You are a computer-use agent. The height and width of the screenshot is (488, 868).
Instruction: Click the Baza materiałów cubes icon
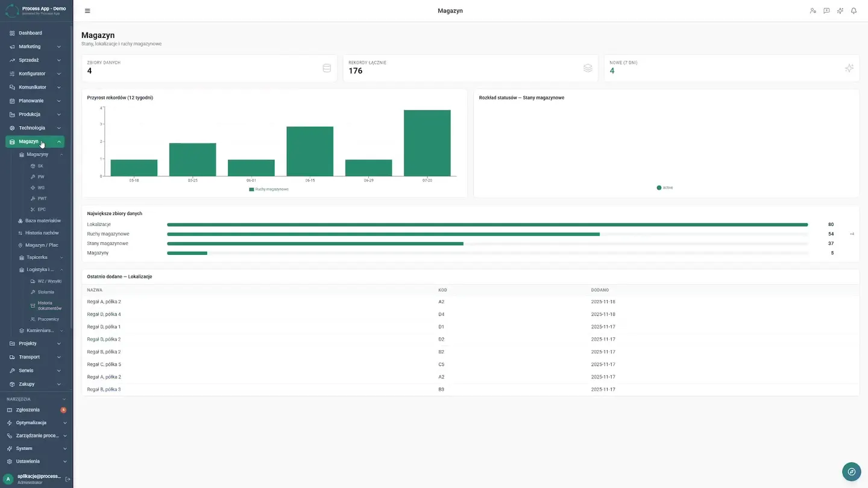click(20, 221)
